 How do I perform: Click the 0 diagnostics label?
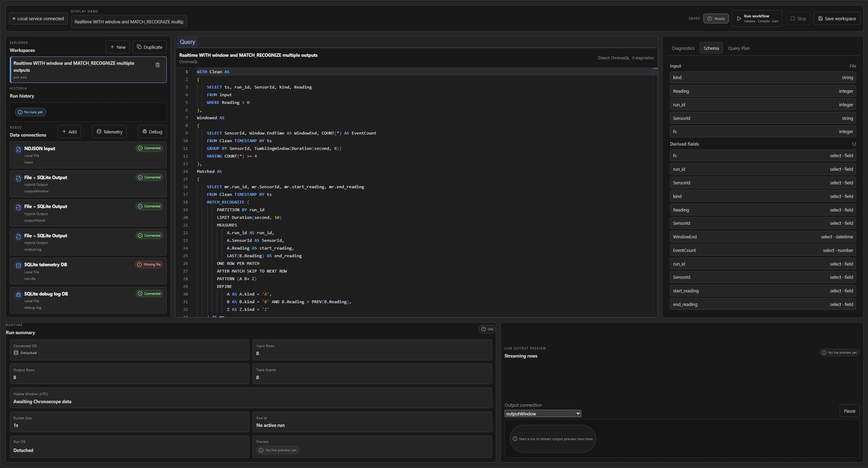pyautogui.click(x=643, y=58)
